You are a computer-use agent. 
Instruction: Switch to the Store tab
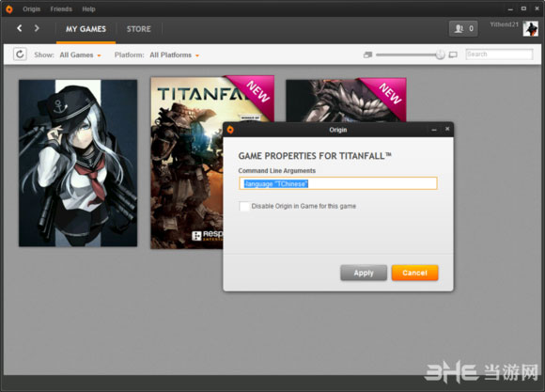[139, 29]
